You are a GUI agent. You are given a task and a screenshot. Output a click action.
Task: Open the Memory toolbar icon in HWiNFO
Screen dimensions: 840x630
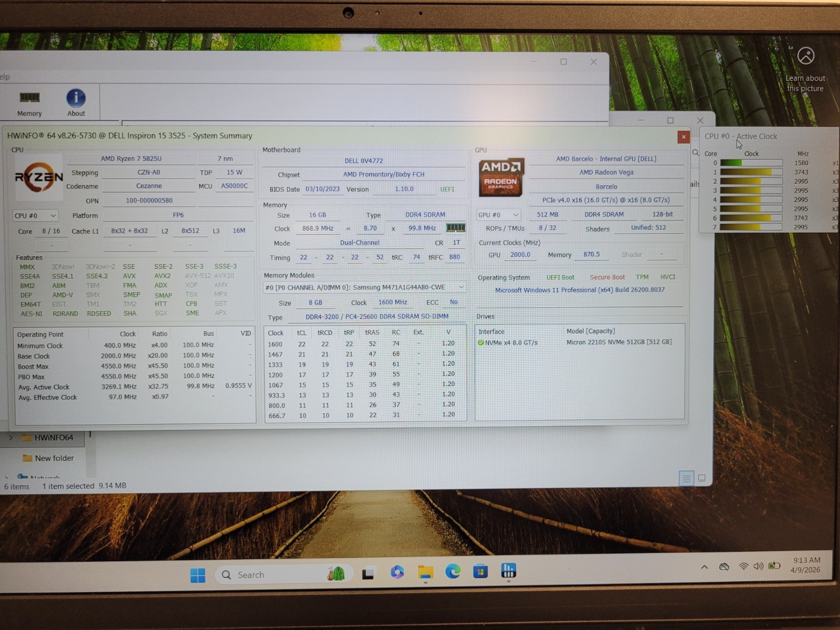coord(29,103)
